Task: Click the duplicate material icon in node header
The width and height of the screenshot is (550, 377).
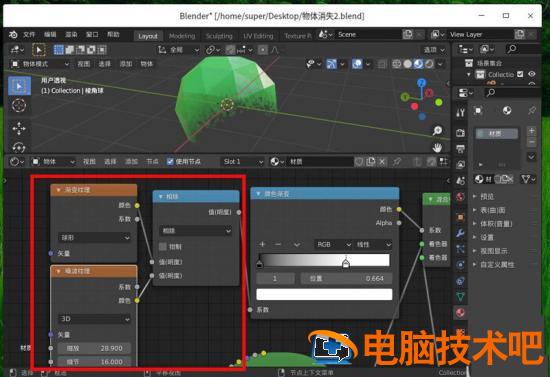Action: coord(370,161)
